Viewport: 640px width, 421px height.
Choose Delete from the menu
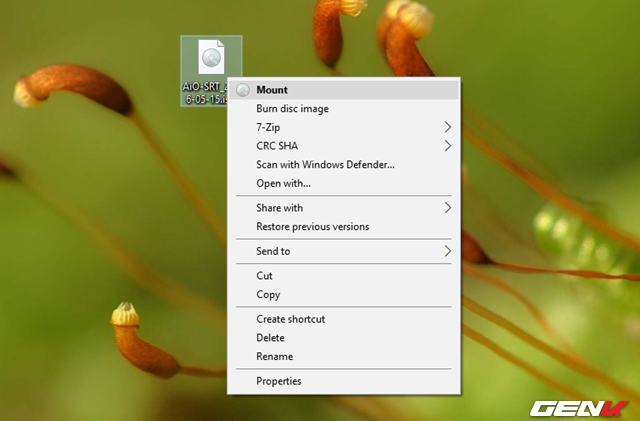[270, 338]
